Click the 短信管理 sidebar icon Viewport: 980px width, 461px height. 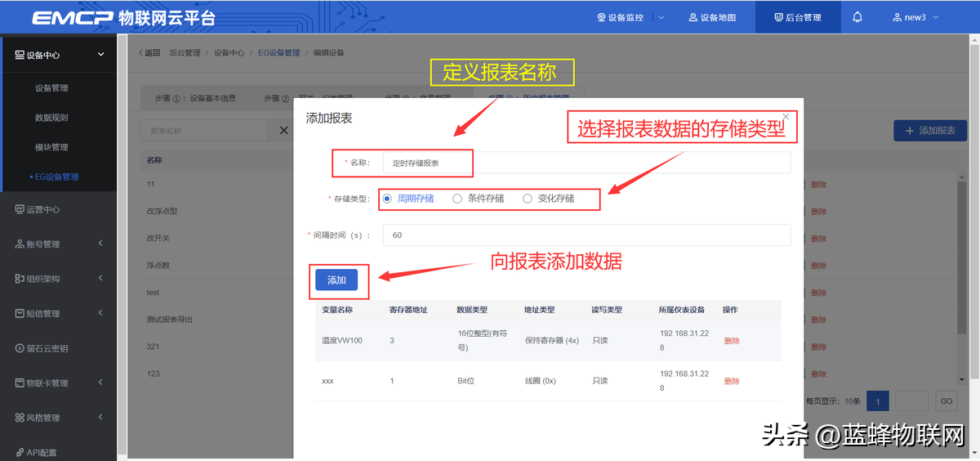[x=20, y=314]
